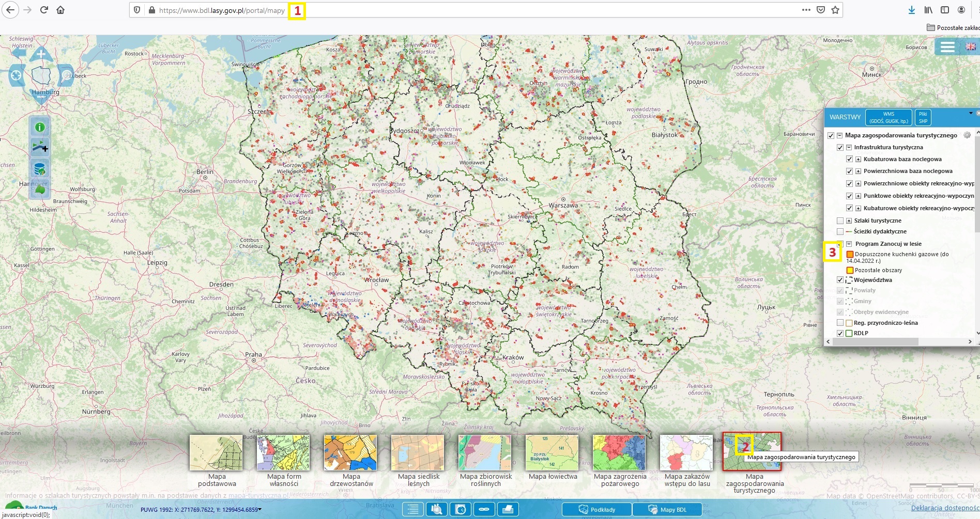Select the Mapa drzewostanów thumbnail

[x=350, y=452]
